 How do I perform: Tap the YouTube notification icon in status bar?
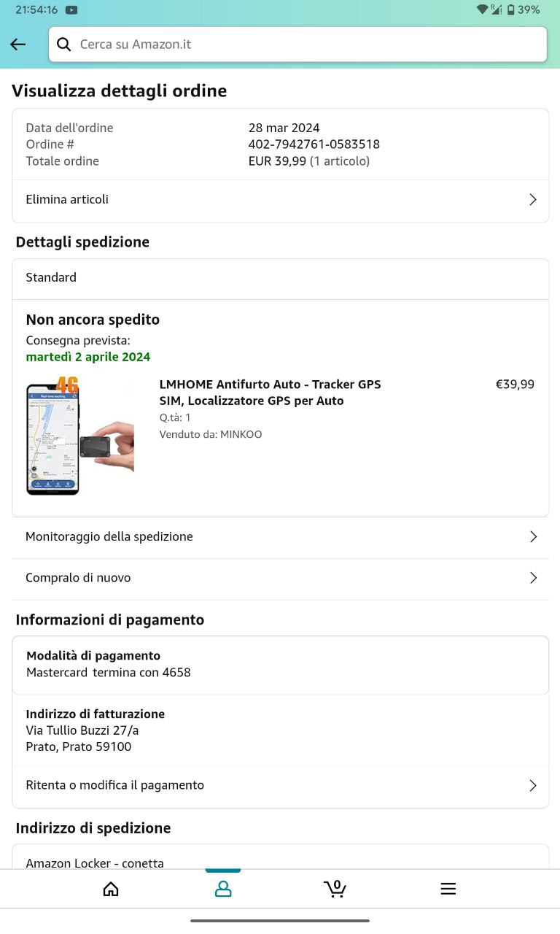71,10
